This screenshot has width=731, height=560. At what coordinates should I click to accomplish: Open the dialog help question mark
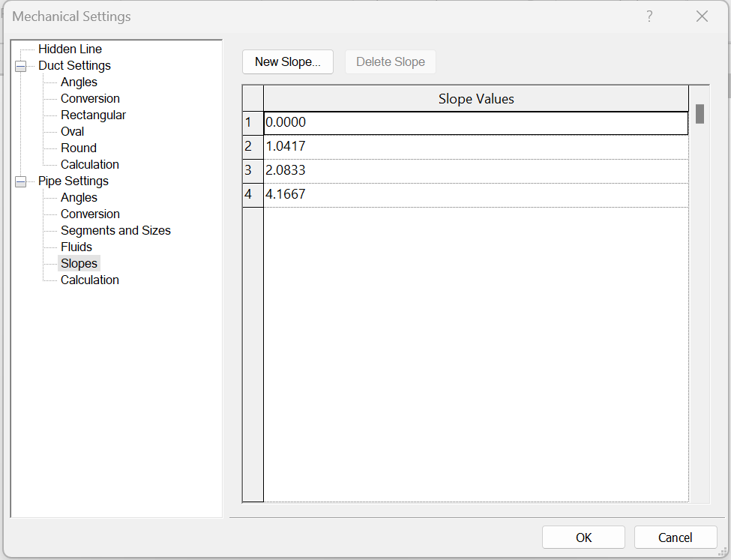pyautogui.click(x=649, y=16)
